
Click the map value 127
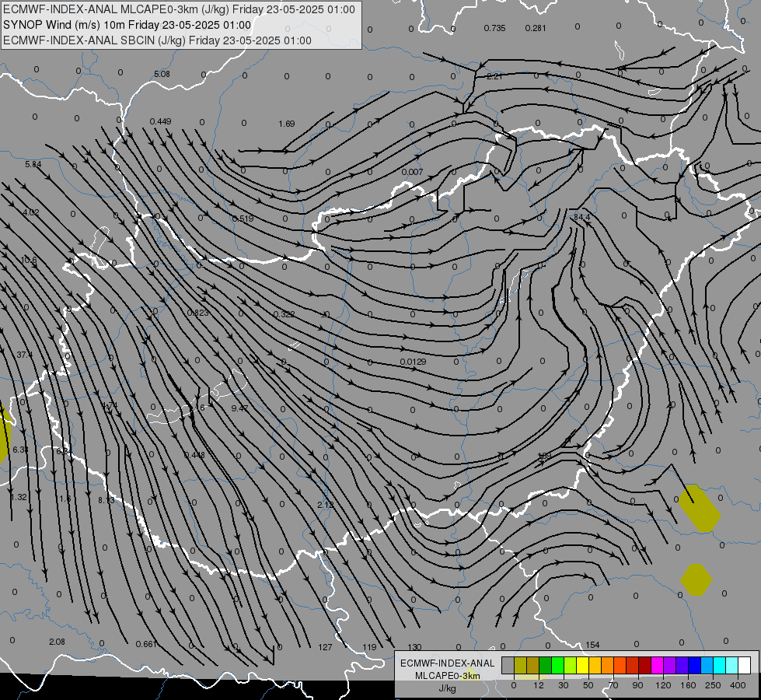(x=325, y=648)
